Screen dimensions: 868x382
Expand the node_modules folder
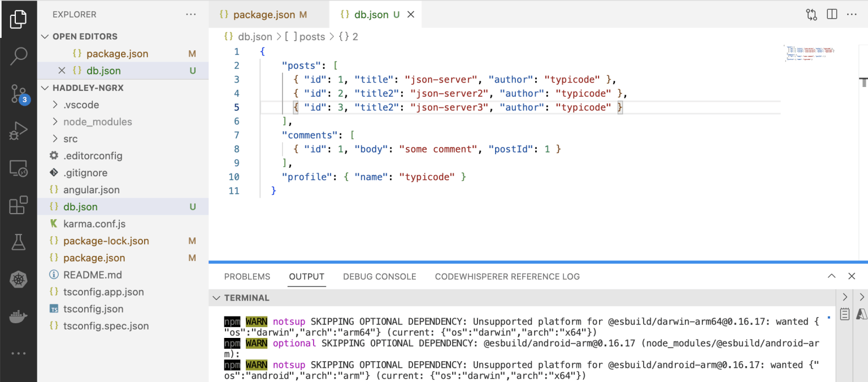tap(97, 122)
